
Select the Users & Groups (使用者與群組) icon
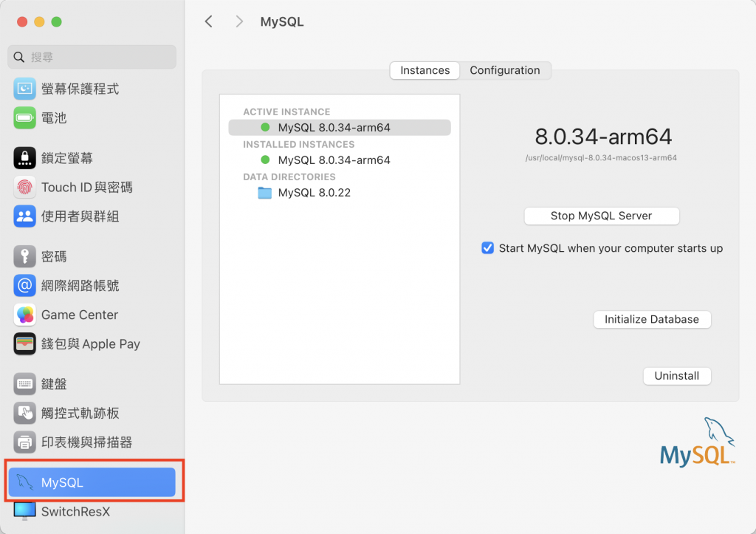pyautogui.click(x=24, y=216)
